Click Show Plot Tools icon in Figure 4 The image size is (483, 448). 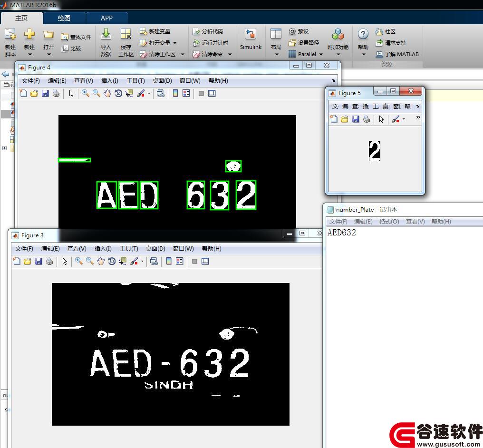(x=212, y=93)
